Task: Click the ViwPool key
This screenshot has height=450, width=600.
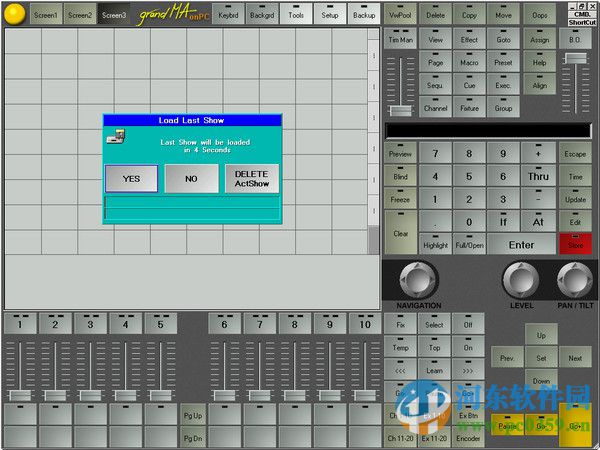Action: pos(400,15)
